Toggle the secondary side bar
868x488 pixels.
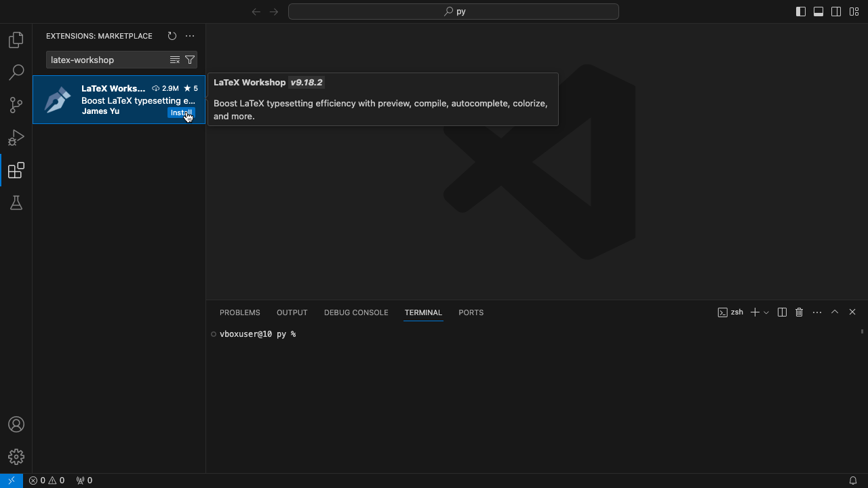(836, 12)
